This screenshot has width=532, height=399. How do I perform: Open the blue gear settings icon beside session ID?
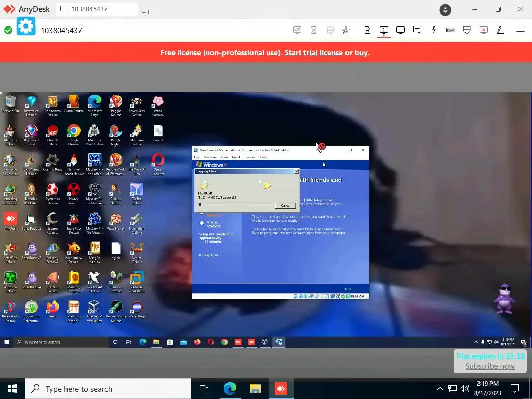click(x=26, y=26)
